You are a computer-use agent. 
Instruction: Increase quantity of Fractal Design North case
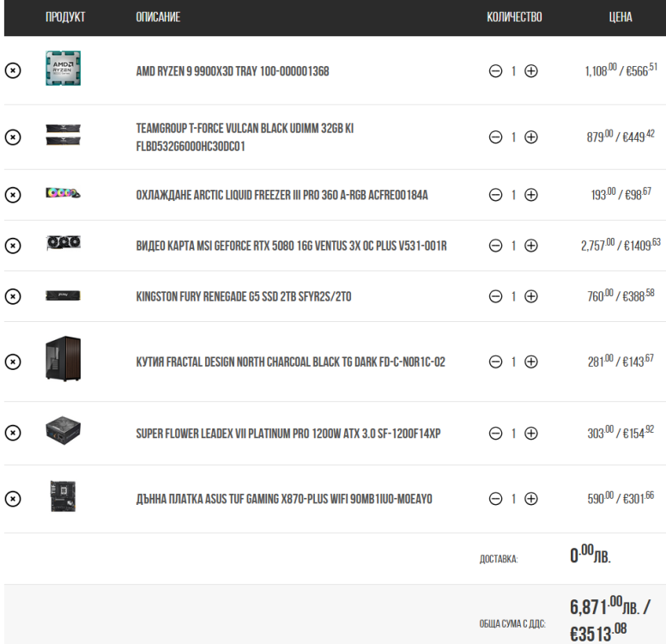point(531,361)
